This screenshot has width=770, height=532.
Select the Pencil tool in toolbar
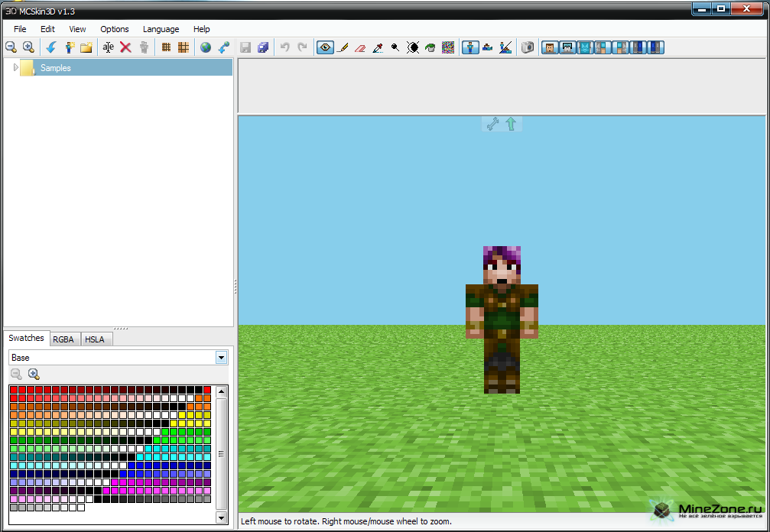pyautogui.click(x=343, y=47)
